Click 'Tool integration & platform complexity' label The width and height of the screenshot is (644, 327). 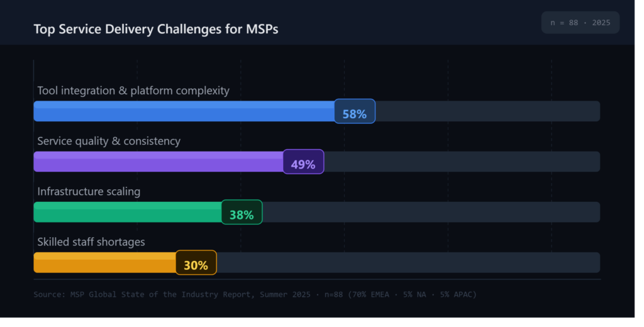(133, 91)
